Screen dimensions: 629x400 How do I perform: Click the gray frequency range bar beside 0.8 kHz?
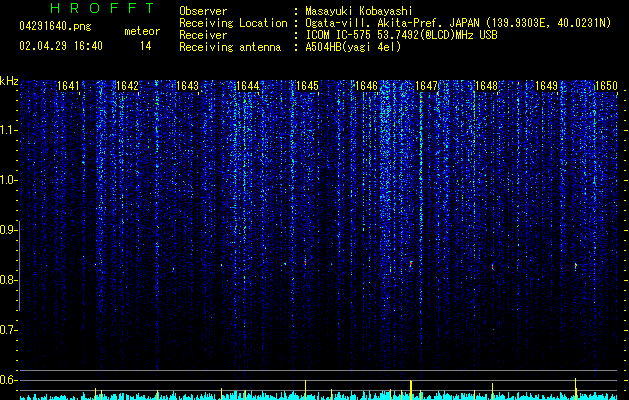[x=19, y=265]
